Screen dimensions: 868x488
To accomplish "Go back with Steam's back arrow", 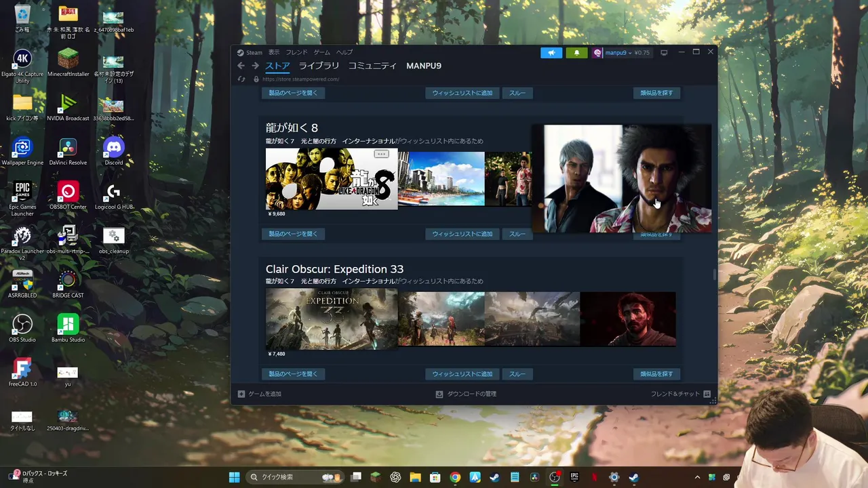I will point(241,66).
